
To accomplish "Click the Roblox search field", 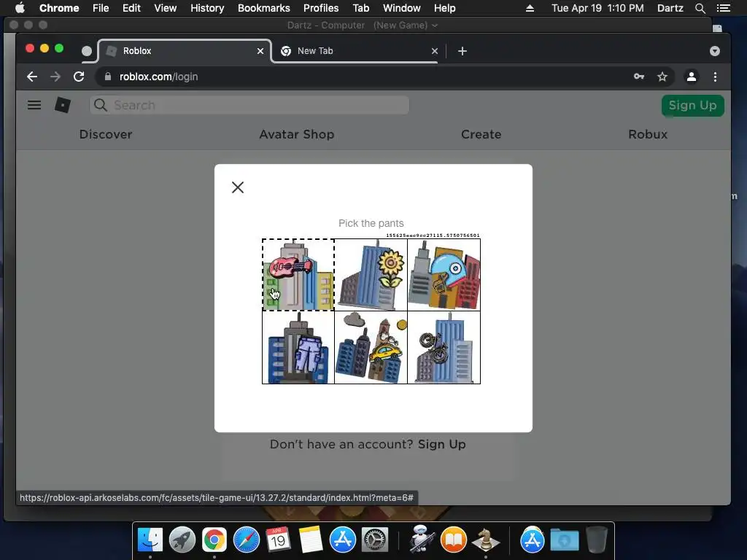I will pos(249,105).
